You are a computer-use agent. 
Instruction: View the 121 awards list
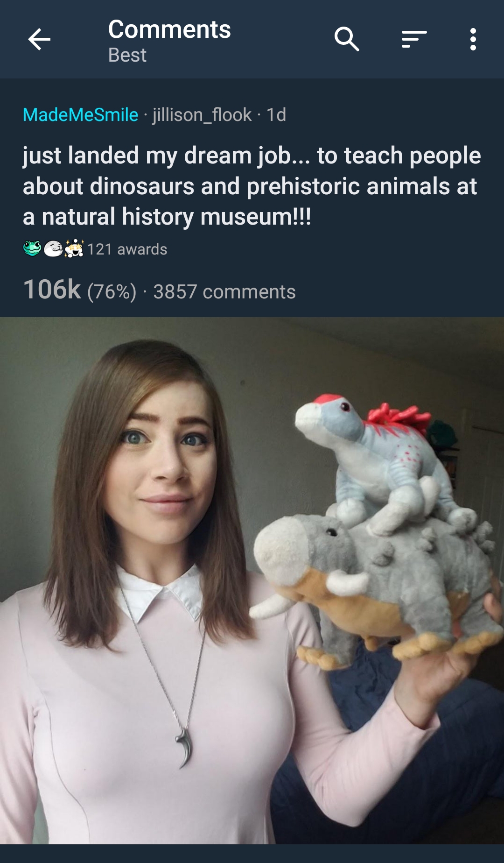point(127,249)
